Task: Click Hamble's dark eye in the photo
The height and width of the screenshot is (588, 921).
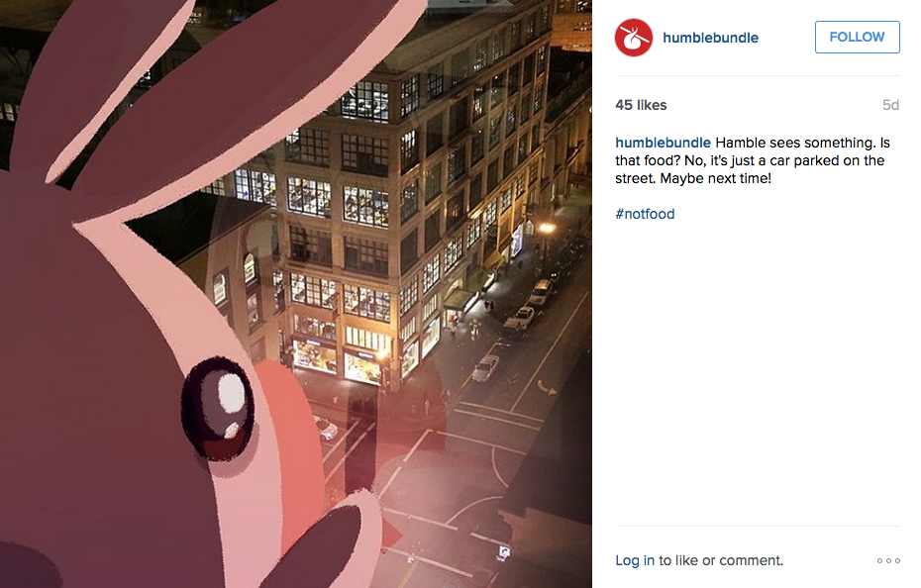Action: coord(218,407)
